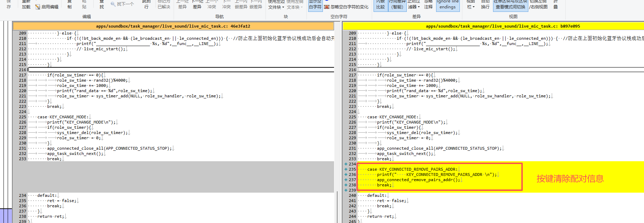The image size is (644, 223).
Task: Click 切换左侧/右侧视图 switch views button
Action: click(x=538, y=5)
